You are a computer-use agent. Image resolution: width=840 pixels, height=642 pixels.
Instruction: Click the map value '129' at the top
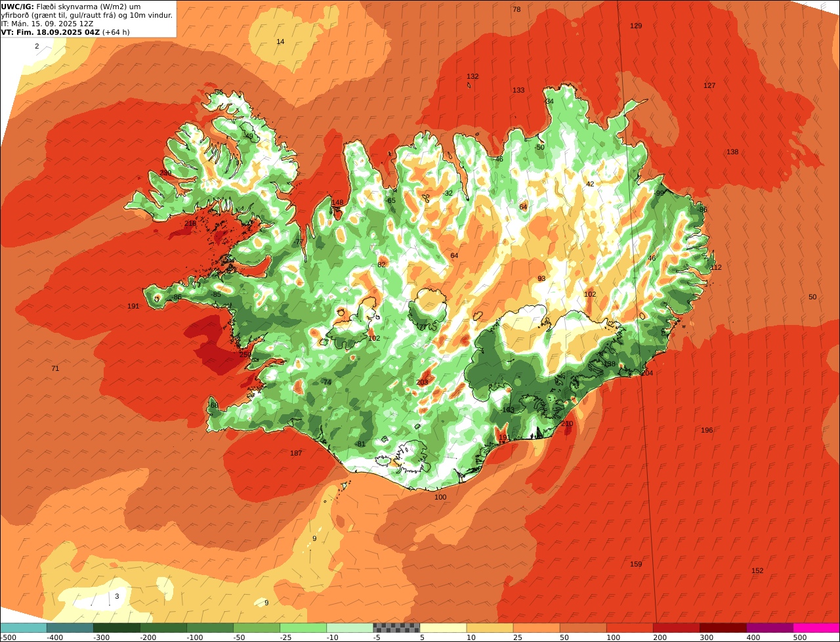pyautogui.click(x=636, y=26)
